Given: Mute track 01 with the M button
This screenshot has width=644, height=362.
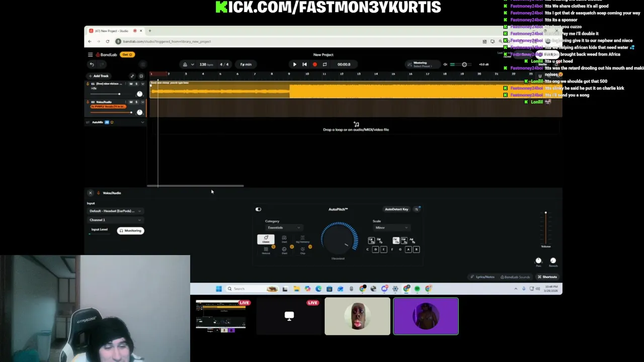Looking at the screenshot, I should [x=131, y=83].
